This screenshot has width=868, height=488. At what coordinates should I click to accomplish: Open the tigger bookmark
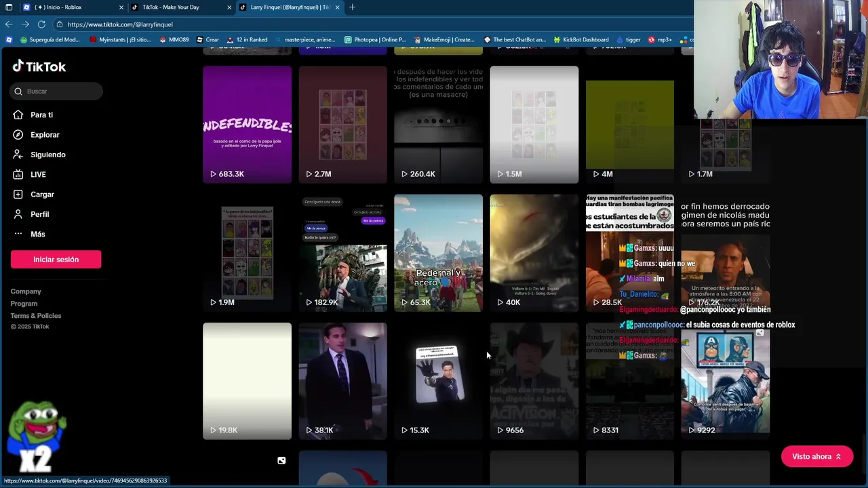628,40
